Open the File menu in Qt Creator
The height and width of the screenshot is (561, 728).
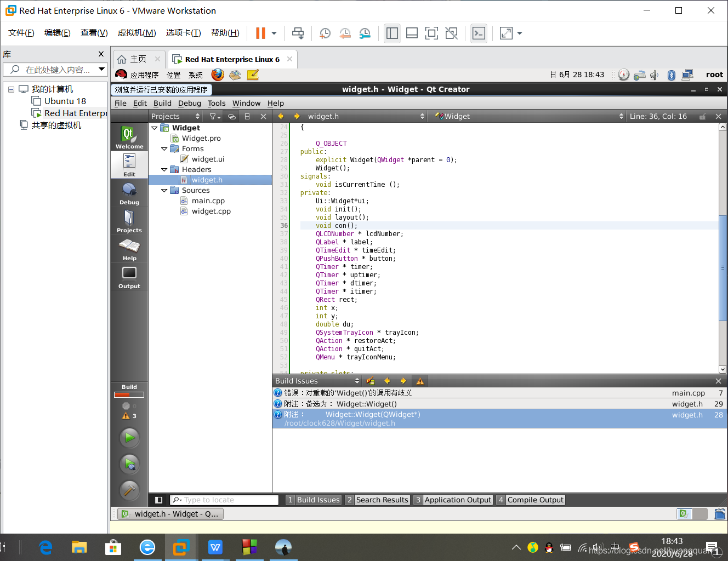point(121,103)
